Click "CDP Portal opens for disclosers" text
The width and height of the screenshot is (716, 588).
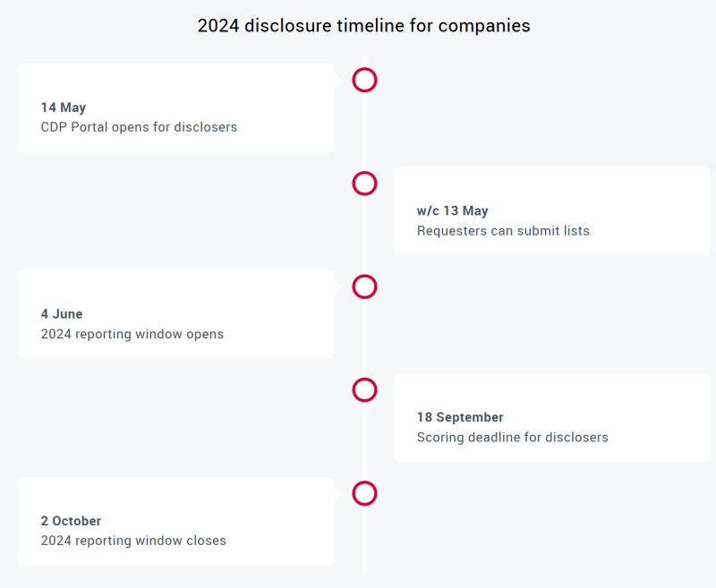click(139, 127)
